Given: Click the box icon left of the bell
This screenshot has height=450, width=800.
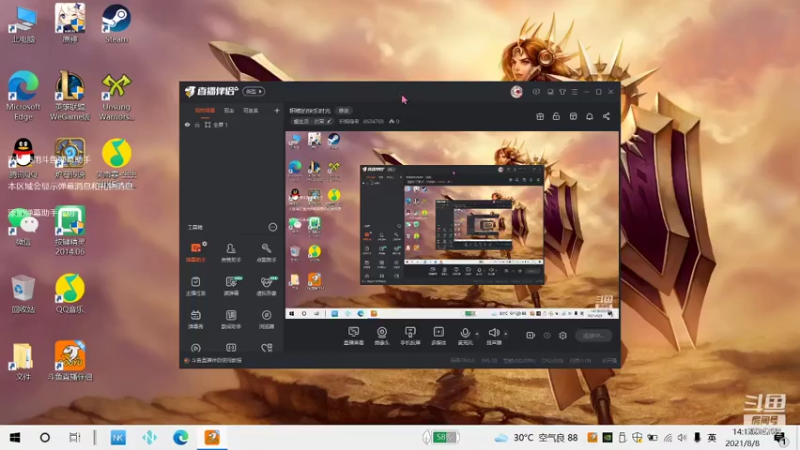Looking at the screenshot, I should [x=573, y=116].
